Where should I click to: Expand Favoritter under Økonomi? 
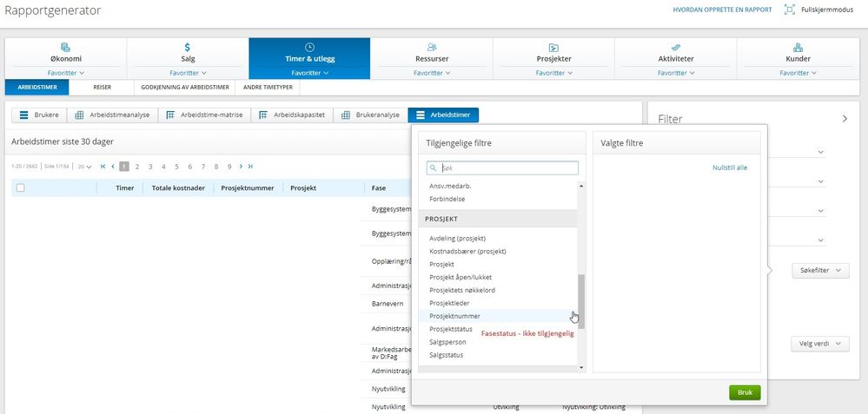coord(65,73)
